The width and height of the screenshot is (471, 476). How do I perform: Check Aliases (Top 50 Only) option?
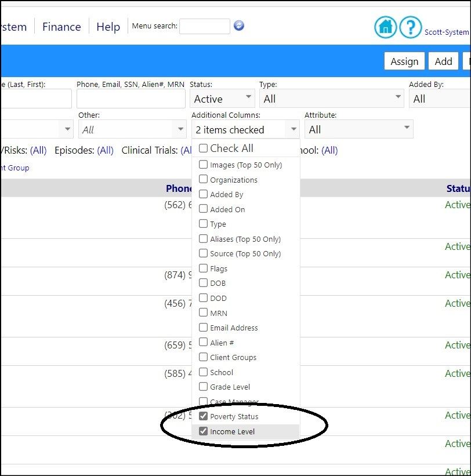203,239
